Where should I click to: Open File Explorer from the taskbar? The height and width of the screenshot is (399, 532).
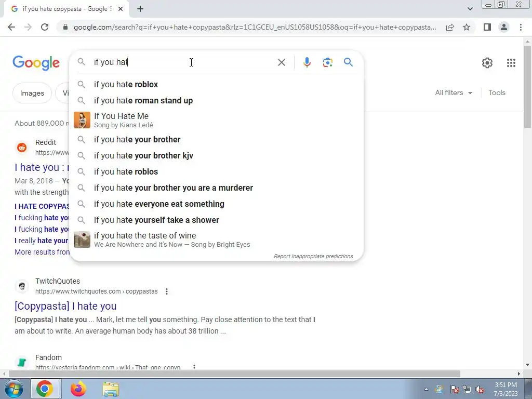click(111, 389)
